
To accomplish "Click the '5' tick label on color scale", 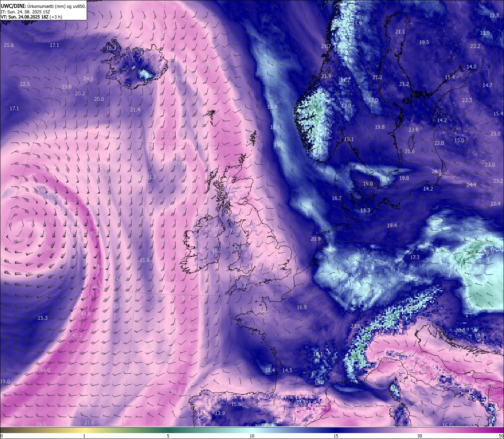I will (x=168, y=436).
